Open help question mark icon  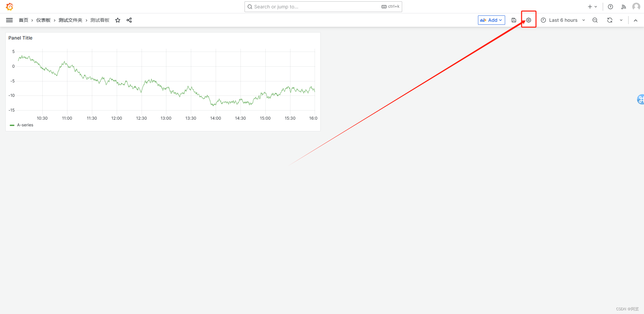coord(610,7)
